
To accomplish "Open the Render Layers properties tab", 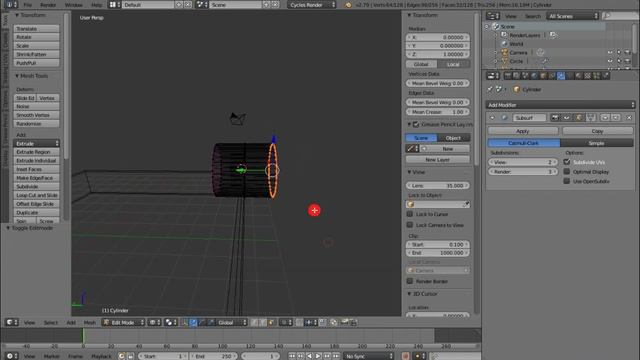I will point(516,76).
